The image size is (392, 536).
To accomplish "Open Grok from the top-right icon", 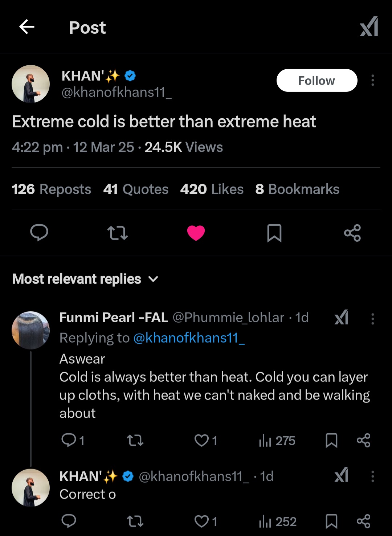I will 369,27.
